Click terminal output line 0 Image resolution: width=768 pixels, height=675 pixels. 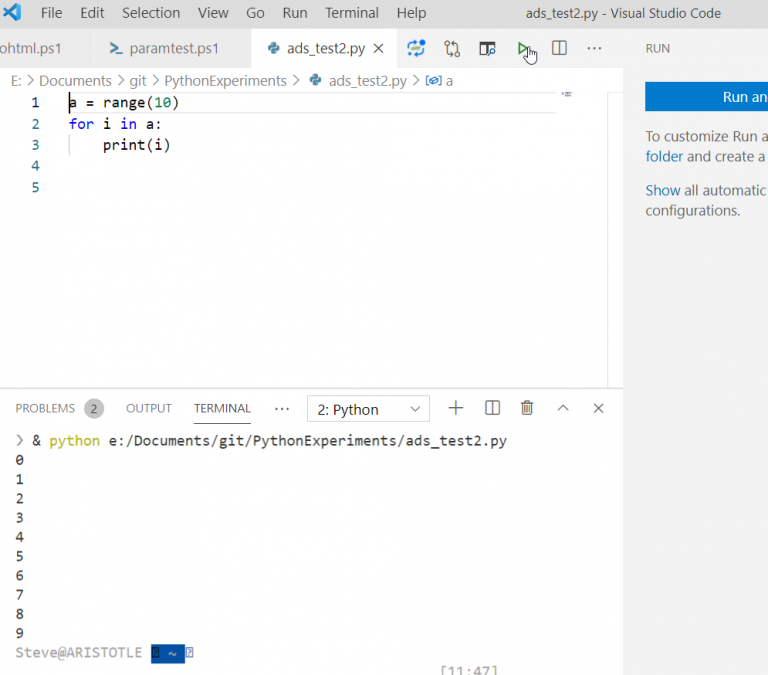point(20,460)
